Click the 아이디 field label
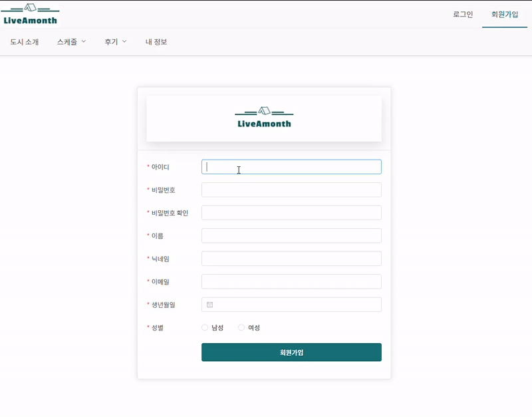This screenshot has width=532, height=417. pyautogui.click(x=160, y=167)
